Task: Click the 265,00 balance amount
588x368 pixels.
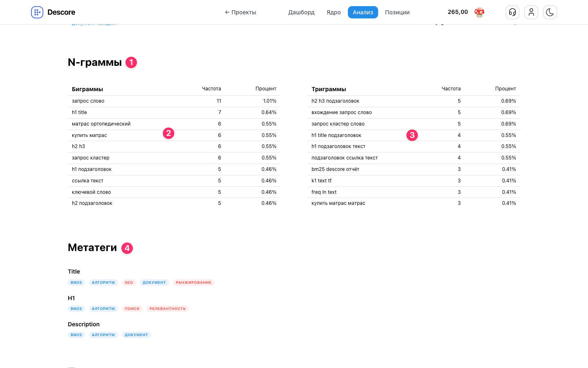Action: tap(458, 12)
